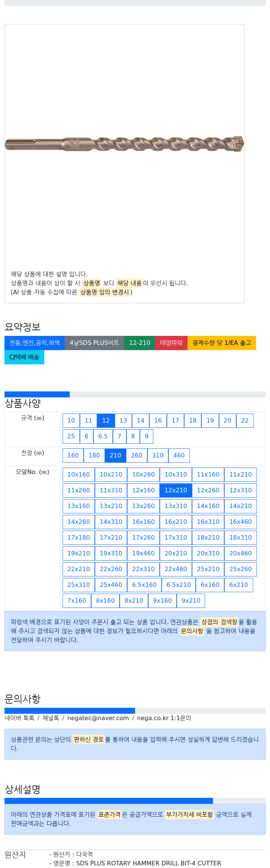
Task: Select the 전동,엔진,공작,하역 category tag
Action: [x=34, y=343]
